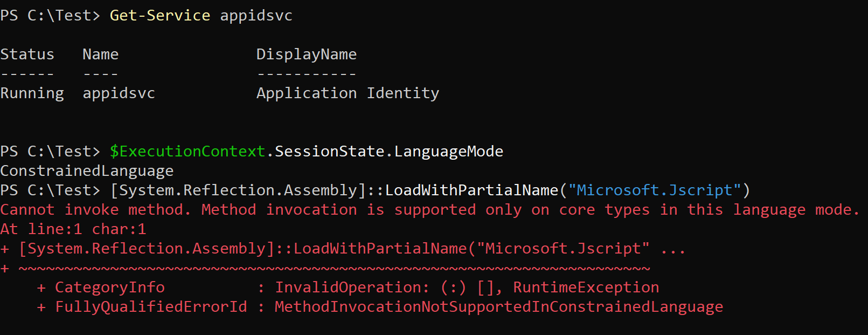Click appidsvc in the Name column
Image resolution: width=868 pixels, height=335 pixels.
[119, 93]
